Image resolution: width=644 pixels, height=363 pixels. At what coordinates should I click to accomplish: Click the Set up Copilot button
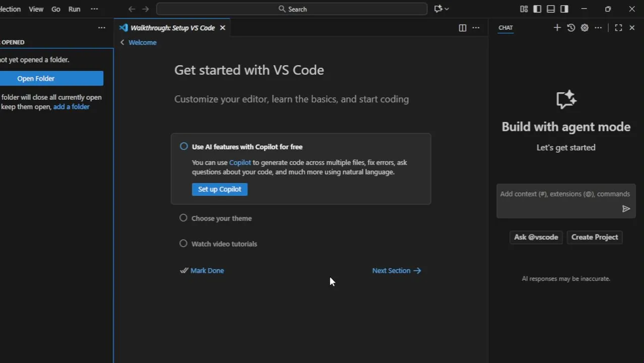click(x=219, y=189)
